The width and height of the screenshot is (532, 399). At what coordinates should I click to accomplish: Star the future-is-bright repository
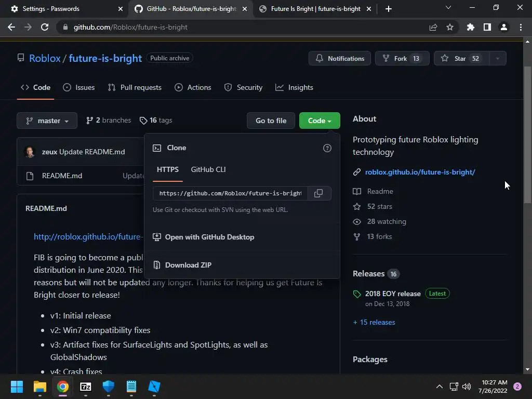pos(461,58)
